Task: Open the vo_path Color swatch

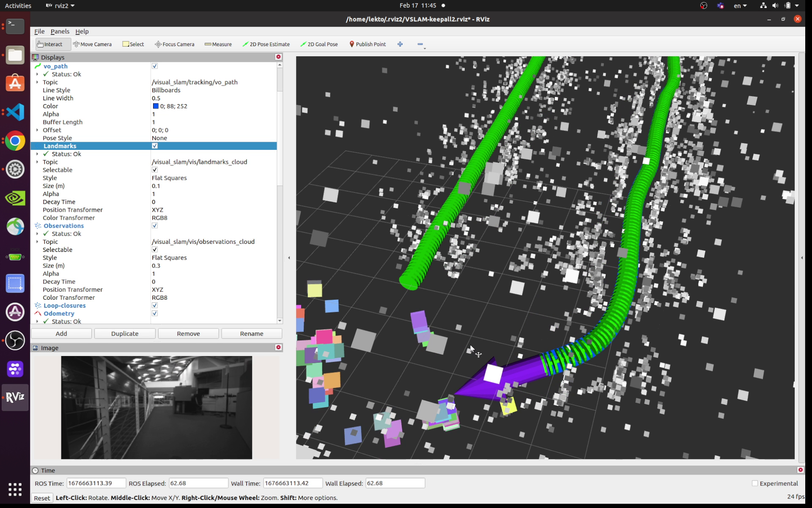Action: [156, 106]
